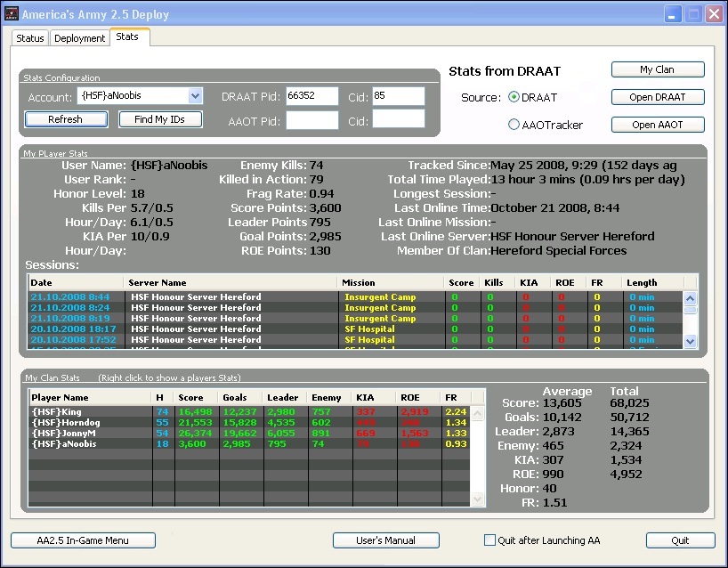Select the {HSF}King clan row
The width and height of the screenshot is (728, 568).
coord(249,411)
